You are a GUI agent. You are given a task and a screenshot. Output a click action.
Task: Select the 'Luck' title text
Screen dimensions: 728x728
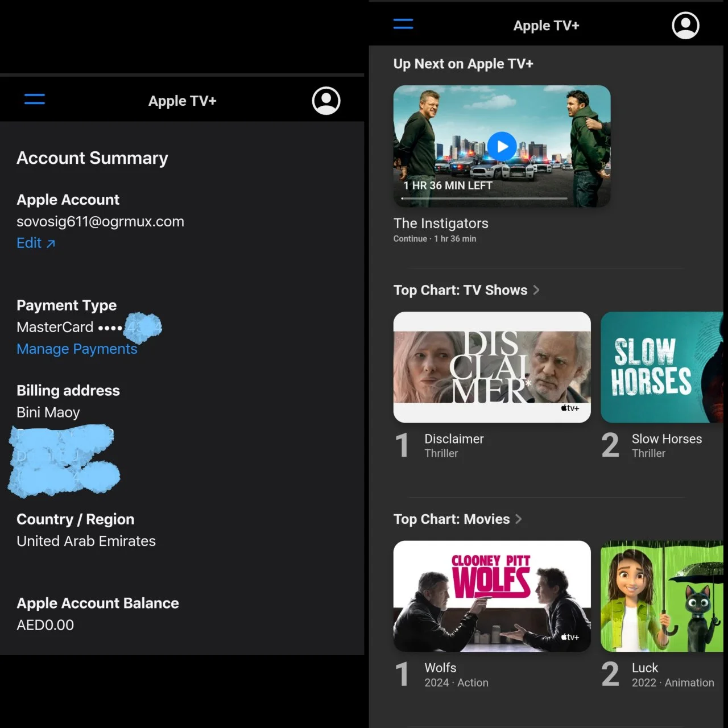point(644,668)
